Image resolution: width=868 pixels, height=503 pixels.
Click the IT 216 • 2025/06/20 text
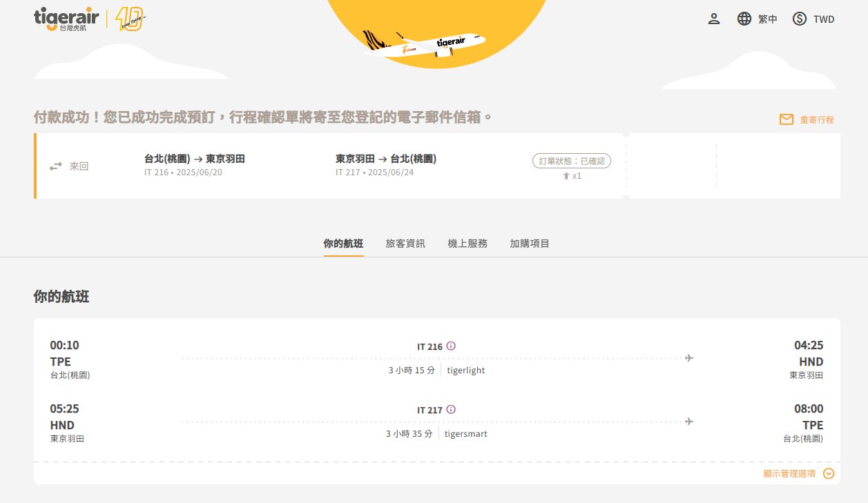pyautogui.click(x=183, y=172)
